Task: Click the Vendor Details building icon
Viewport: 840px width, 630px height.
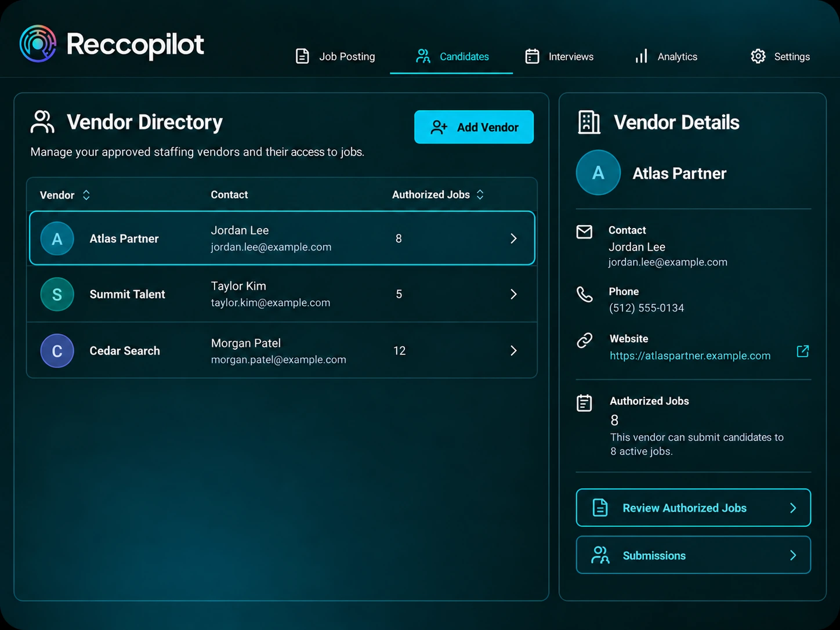Action: (589, 122)
